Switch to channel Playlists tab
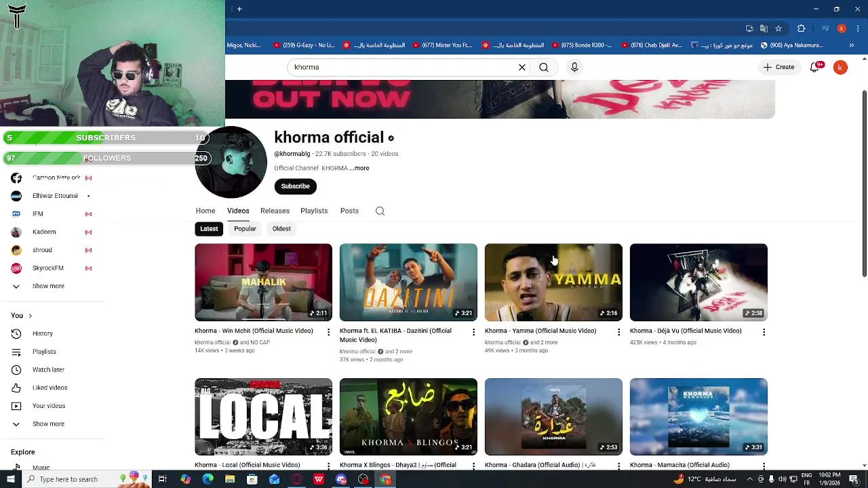This screenshot has height=488, width=868. [x=314, y=211]
